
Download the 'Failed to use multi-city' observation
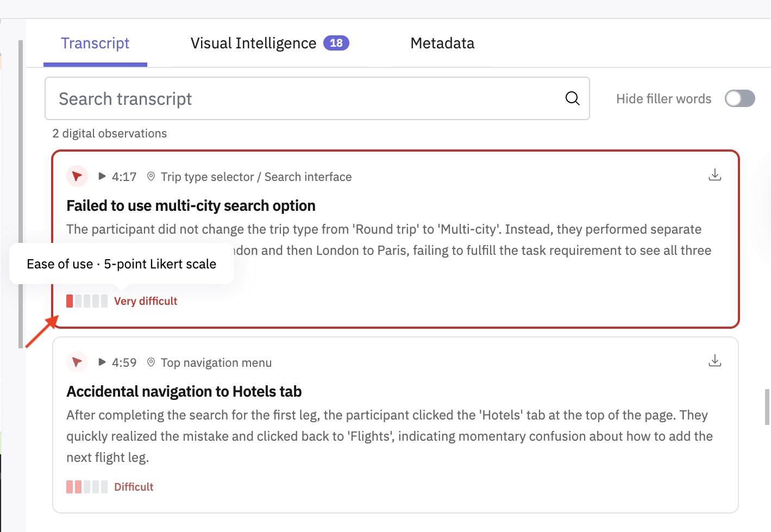[x=715, y=175]
